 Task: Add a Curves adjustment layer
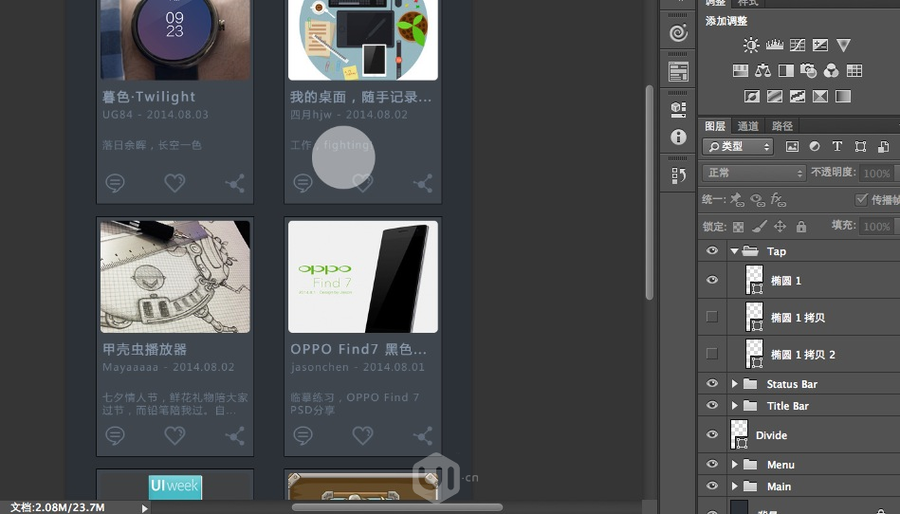tap(797, 45)
